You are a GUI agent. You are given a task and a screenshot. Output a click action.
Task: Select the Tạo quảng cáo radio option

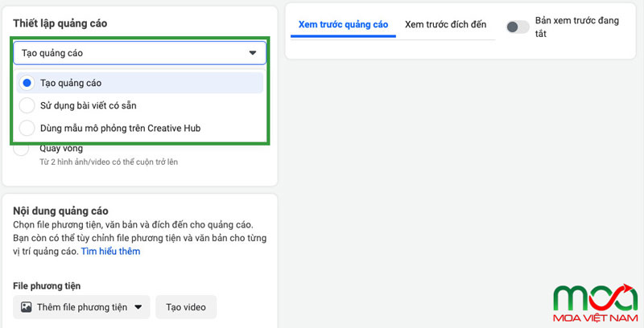click(x=139, y=83)
